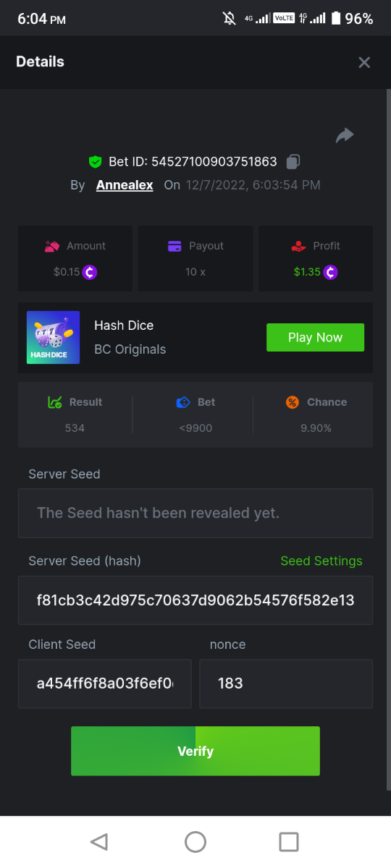Open the Annealex user profile link
The image size is (391, 868).
coord(125,185)
